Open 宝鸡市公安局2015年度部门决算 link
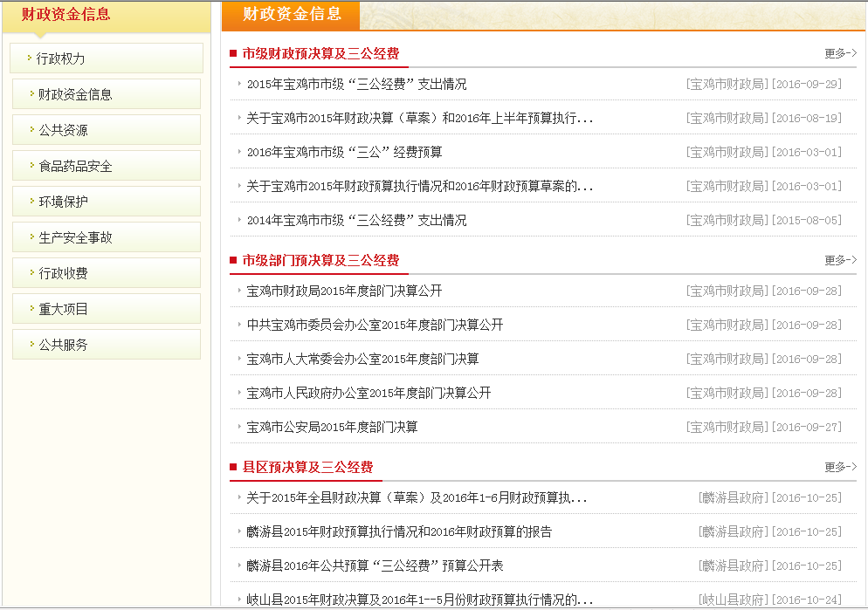This screenshot has height=610, width=868. [x=332, y=427]
